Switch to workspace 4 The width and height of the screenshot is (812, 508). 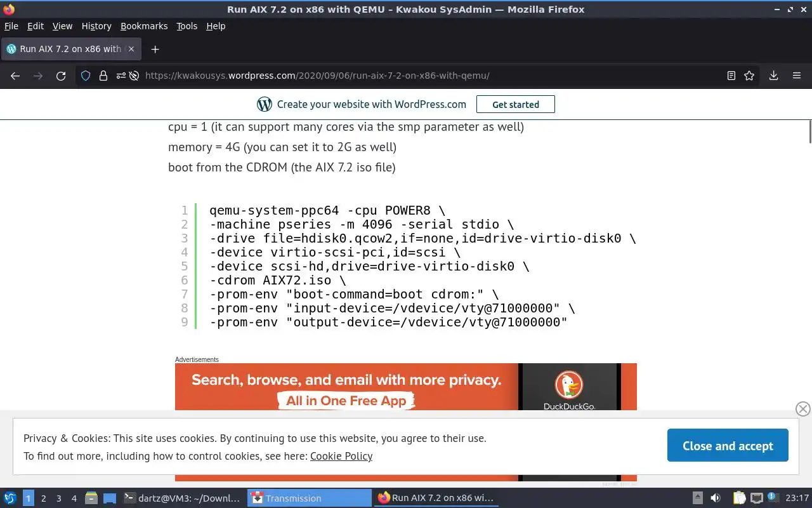[74, 498]
